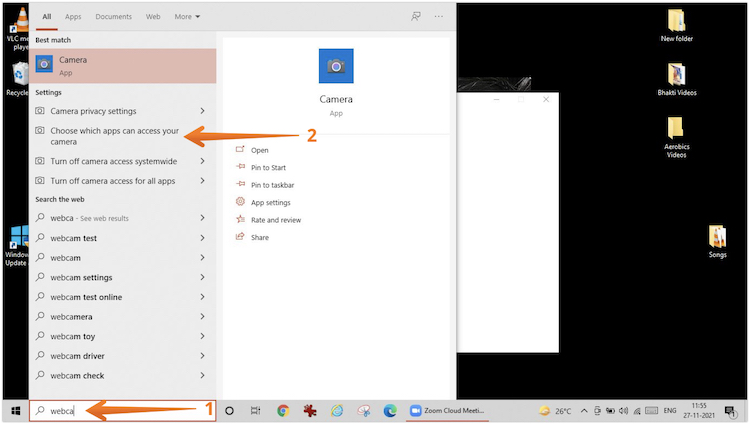Open Turn off camera access systemwide setting
Screen dimensions: 750x426
coord(115,162)
